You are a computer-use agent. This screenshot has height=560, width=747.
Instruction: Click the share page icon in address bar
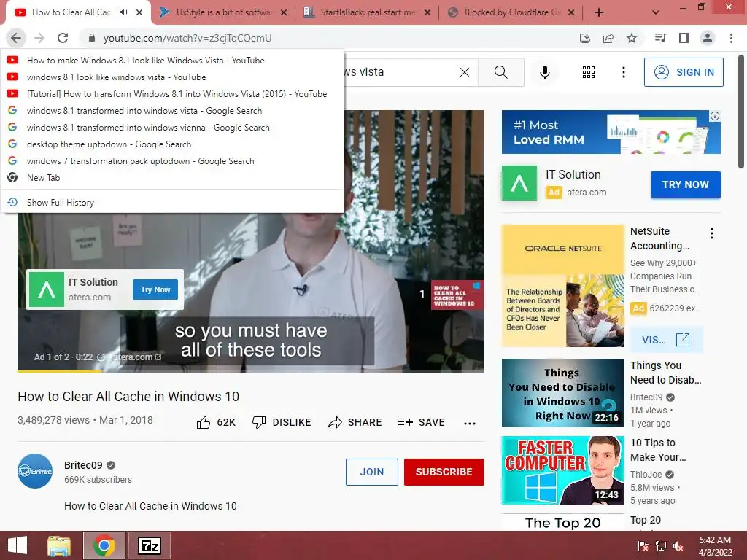(x=608, y=38)
